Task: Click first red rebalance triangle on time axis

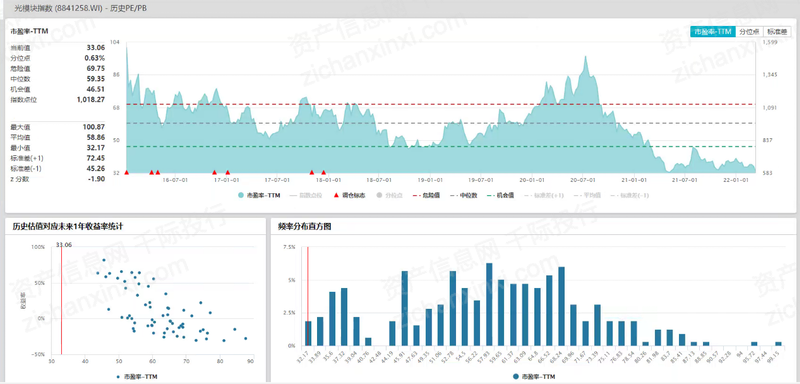Action: (127, 172)
